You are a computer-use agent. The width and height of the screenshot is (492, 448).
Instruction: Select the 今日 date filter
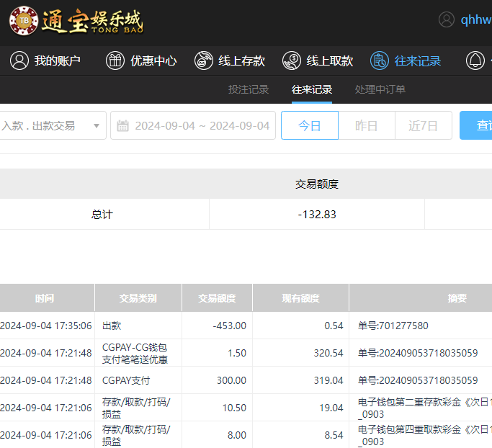click(x=310, y=125)
